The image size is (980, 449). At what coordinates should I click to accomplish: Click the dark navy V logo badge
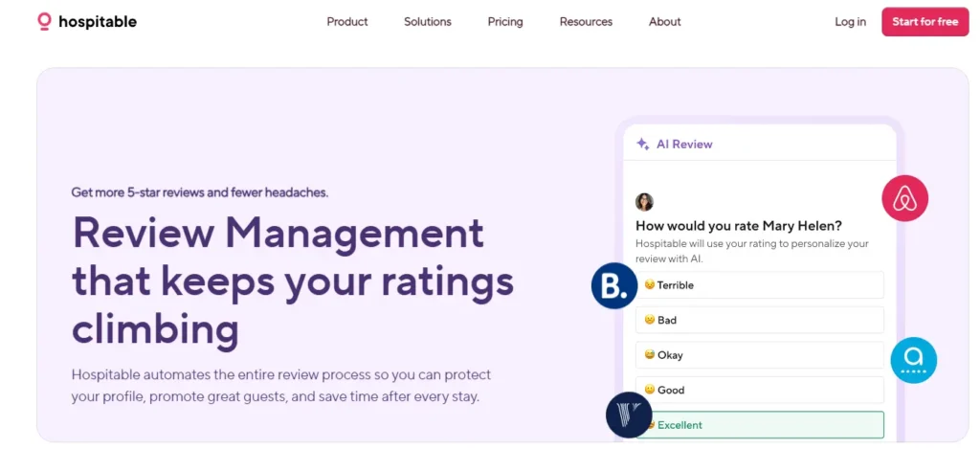click(629, 415)
